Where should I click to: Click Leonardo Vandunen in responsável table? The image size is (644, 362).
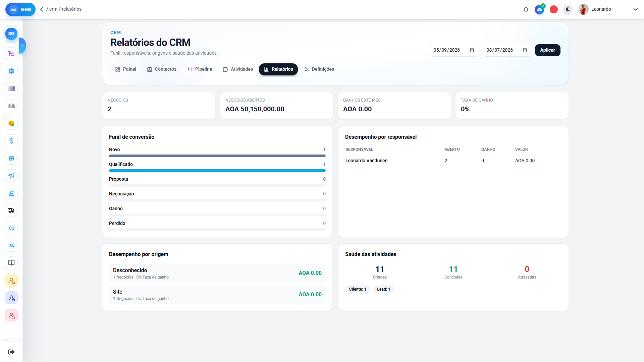[366, 161]
